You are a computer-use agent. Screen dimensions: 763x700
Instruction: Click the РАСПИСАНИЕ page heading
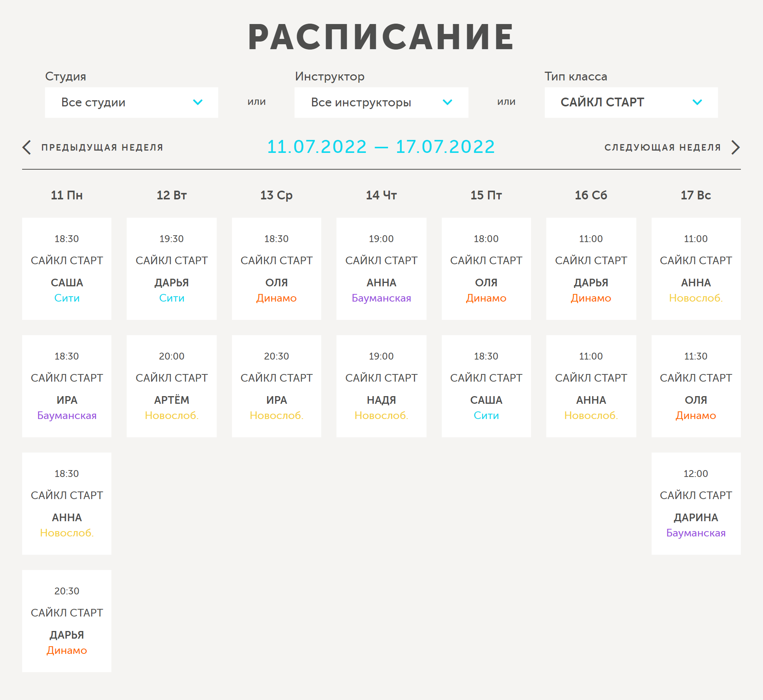point(381,37)
